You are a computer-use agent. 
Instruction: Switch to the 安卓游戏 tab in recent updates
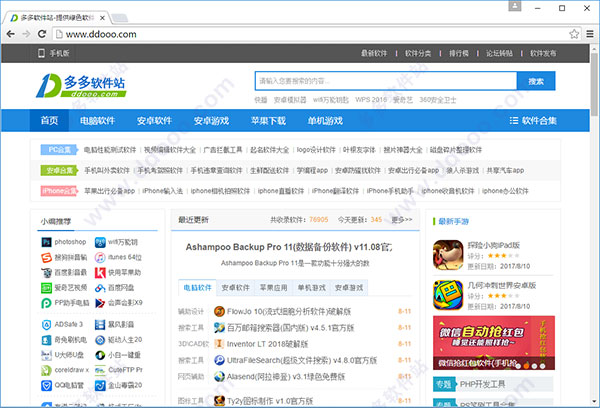(x=349, y=287)
